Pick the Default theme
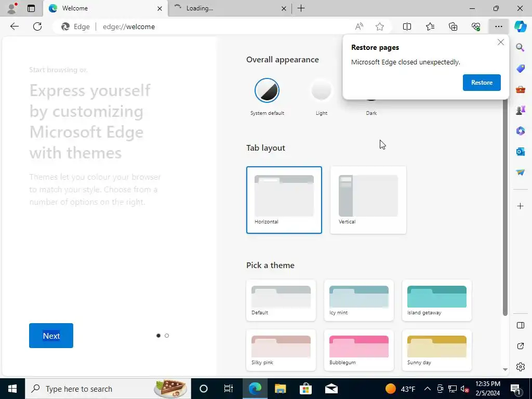The height and width of the screenshot is (399, 532). (281, 300)
